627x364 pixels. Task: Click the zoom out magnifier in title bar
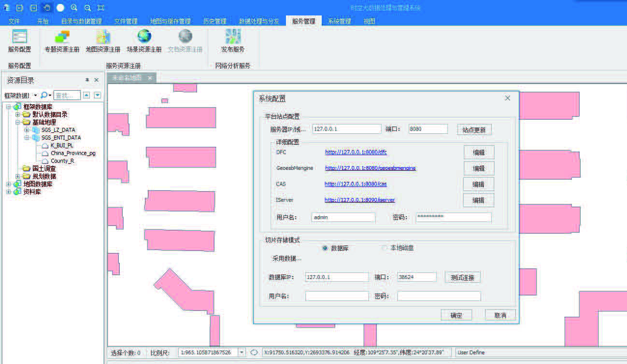point(87,8)
